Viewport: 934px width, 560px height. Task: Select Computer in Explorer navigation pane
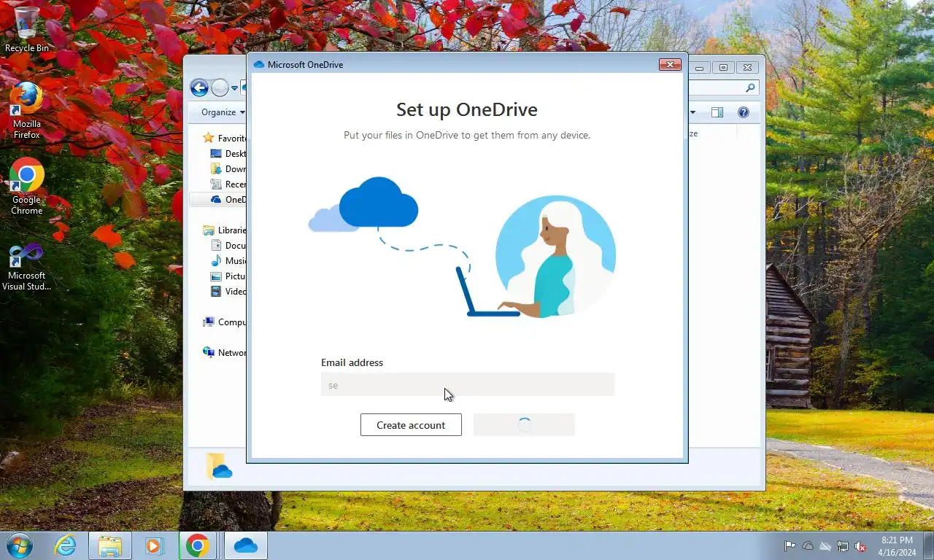[x=225, y=322]
